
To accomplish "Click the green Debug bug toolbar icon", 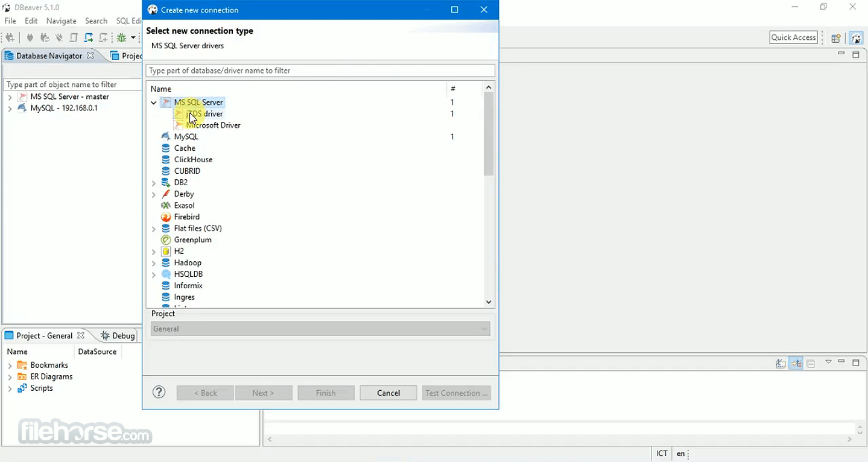I will point(122,37).
